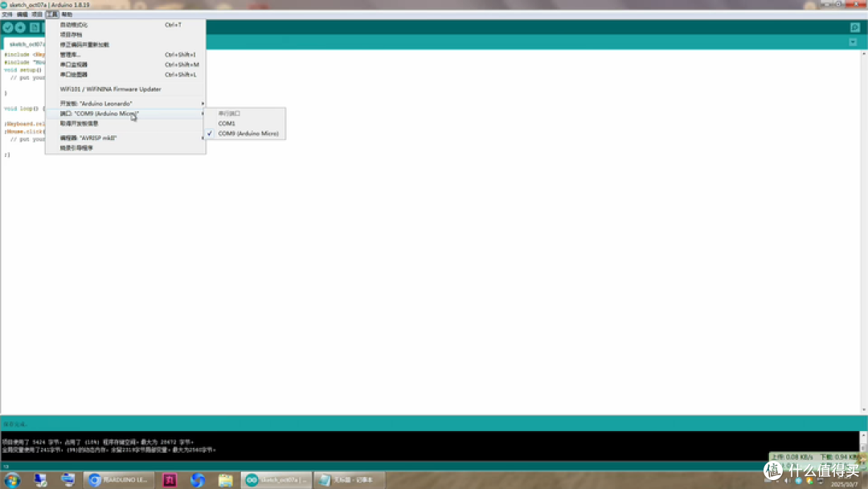This screenshot has height=489, width=868.
Task: Click the console output text area
Action: pos(429,446)
